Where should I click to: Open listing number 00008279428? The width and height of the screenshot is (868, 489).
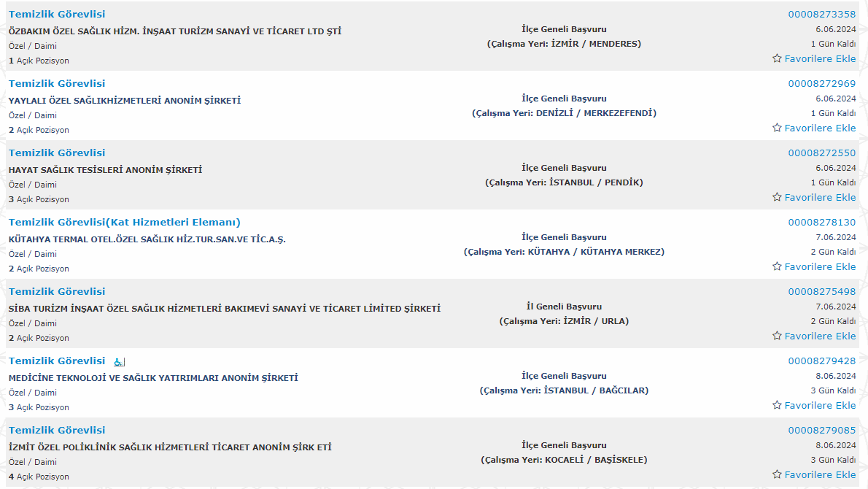click(821, 361)
